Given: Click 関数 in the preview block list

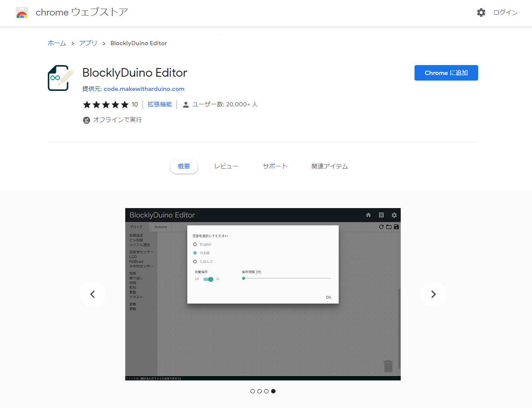Looking at the screenshot, I should pyautogui.click(x=133, y=309).
